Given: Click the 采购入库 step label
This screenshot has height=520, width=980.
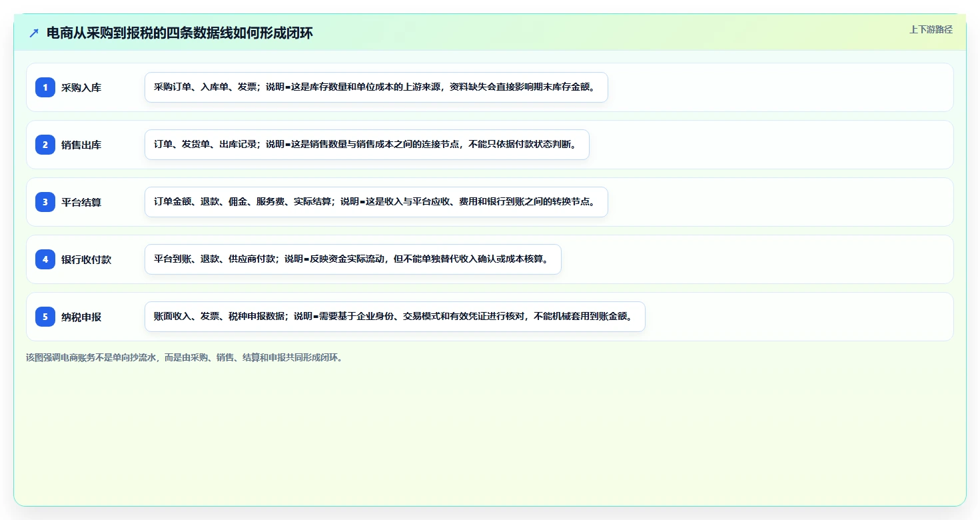Looking at the screenshot, I should (81, 87).
